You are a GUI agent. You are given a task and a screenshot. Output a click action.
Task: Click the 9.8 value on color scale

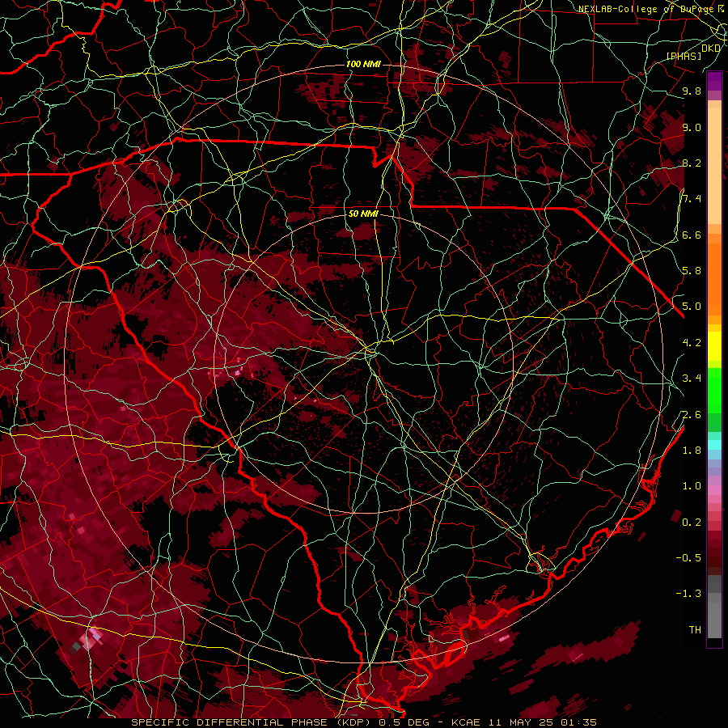[x=692, y=91]
